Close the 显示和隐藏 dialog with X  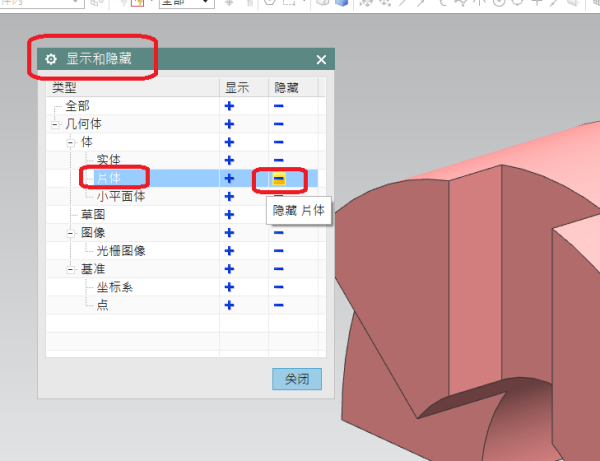(321, 59)
